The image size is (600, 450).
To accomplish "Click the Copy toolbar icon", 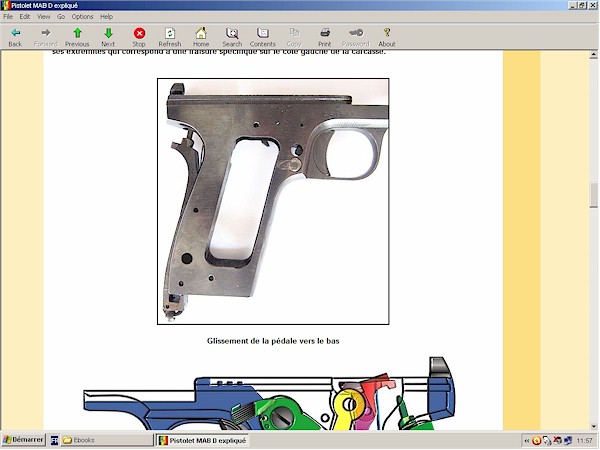I will (x=294, y=38).
